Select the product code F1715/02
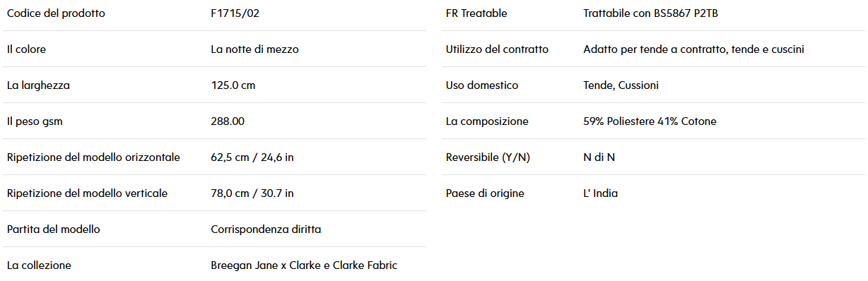The width and height of the screenshot is (868, 281). pyautogui.click(x=240, y=13)
